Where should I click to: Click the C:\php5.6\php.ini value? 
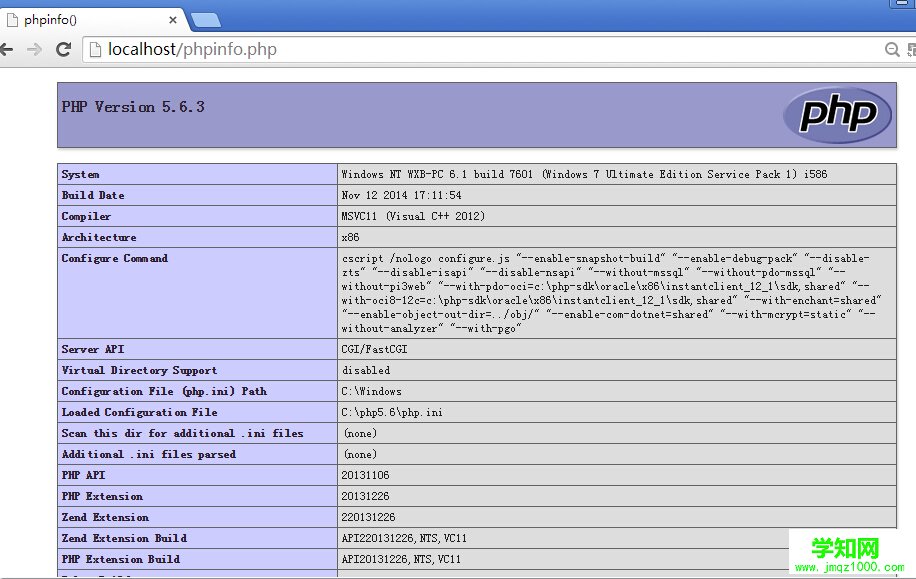[x=392, y=412]
